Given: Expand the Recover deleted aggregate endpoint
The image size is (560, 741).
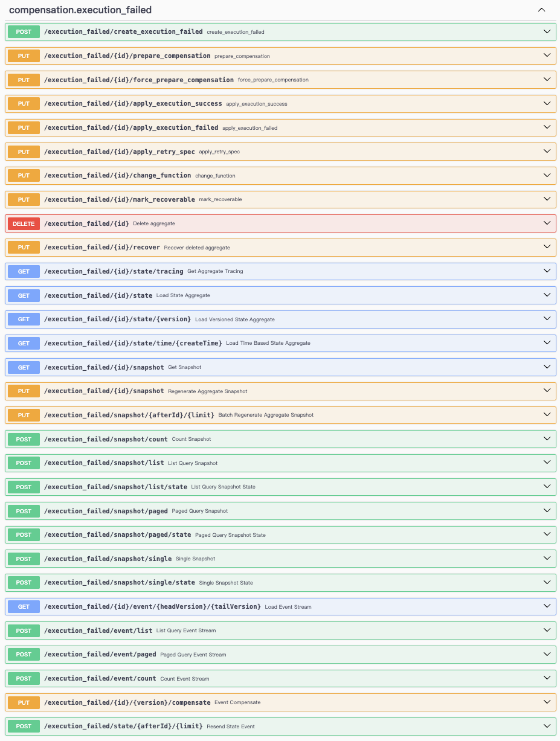Looking at the screenshot, I should point(547,247).
